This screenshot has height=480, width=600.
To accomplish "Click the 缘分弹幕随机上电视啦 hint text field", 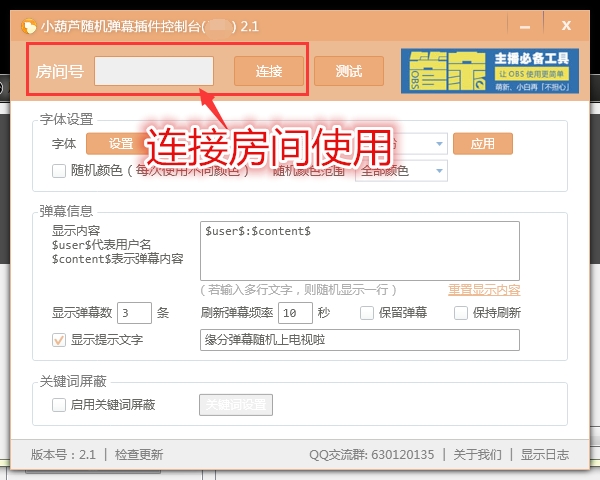I will 360,340.
